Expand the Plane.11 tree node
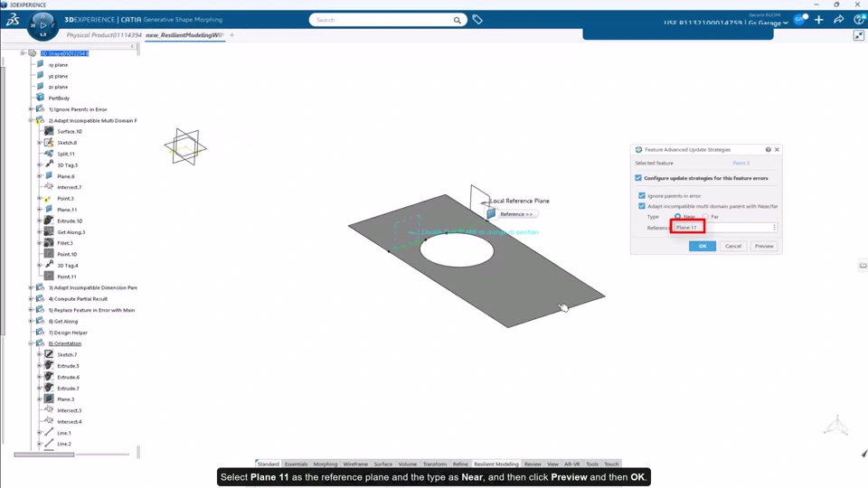The width and height of the screenshot is (868, 488). (40, 209)
